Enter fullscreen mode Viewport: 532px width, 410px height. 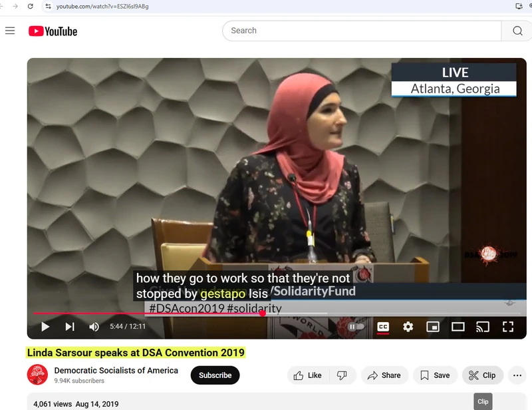pyautogui.click(x=508, y=327)
